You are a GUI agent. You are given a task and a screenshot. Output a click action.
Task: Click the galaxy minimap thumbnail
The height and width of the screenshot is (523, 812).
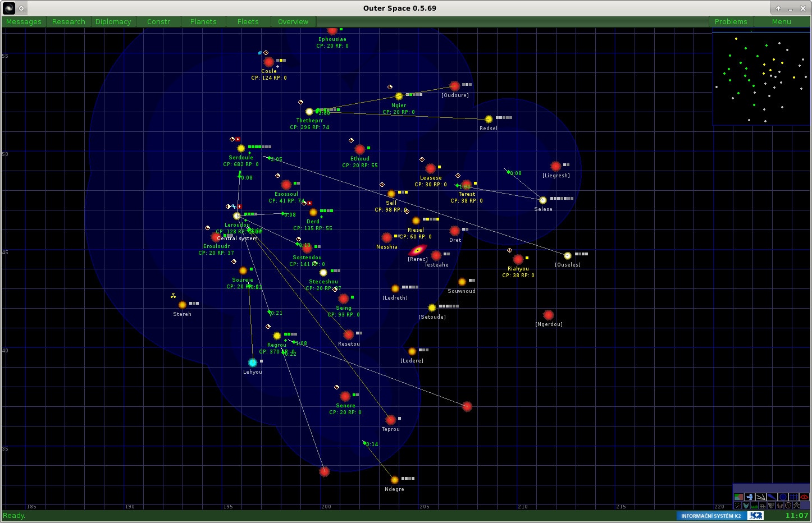coord(761,78)
